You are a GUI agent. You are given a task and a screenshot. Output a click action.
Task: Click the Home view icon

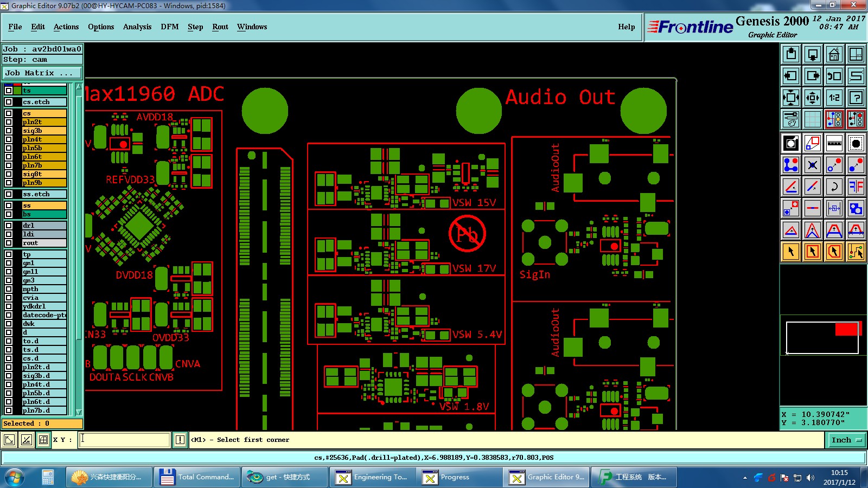pos(834,54)
